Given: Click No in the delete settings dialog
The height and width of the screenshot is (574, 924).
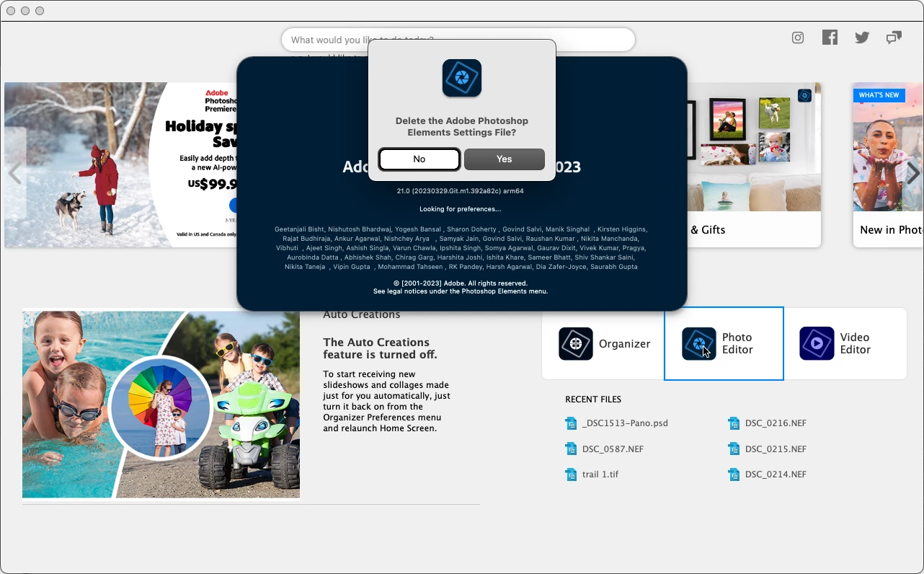Looking at the screenshot, I should pos(419,159).
